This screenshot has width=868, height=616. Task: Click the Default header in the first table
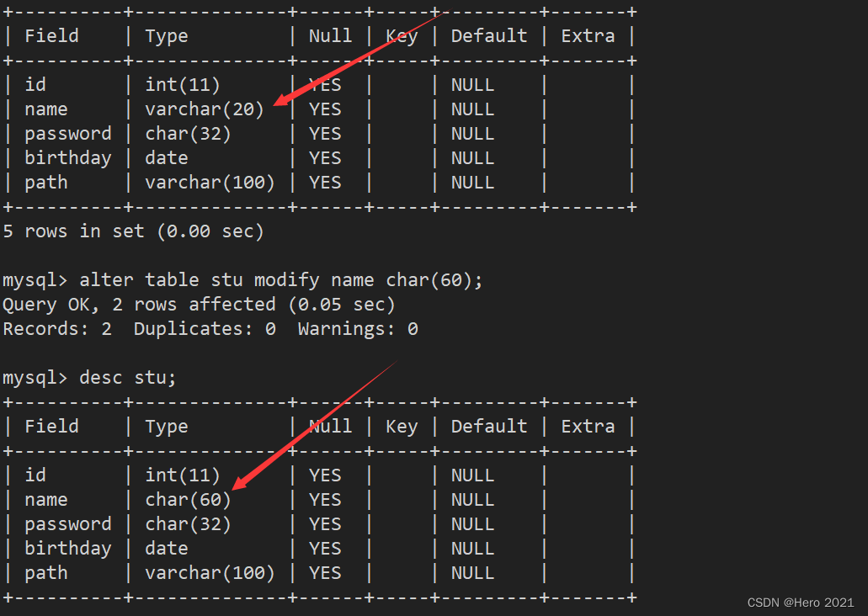pyautogui.click(x=489, y=36)
